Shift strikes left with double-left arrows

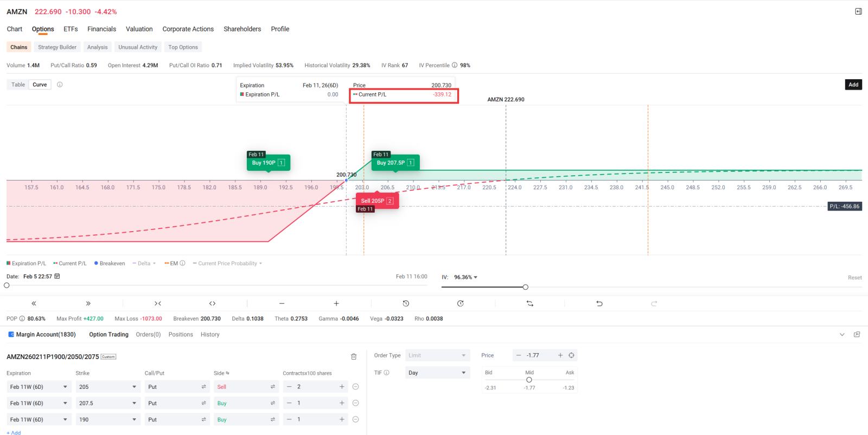click(x=34, y=304)
